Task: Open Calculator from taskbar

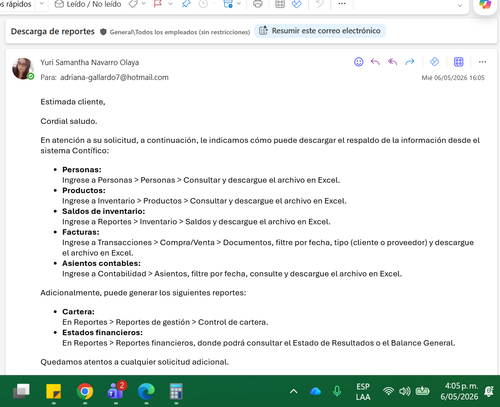Action: pos(176,391)
